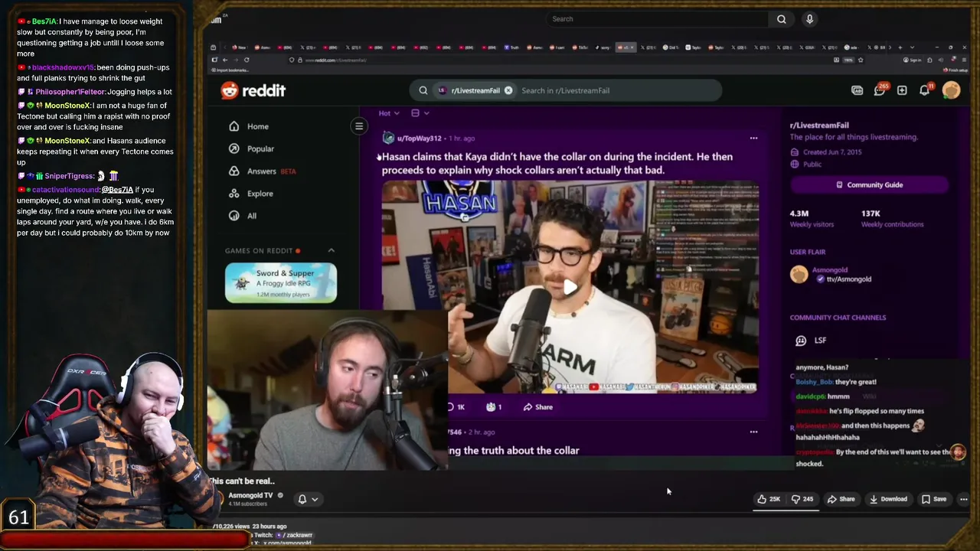Like the YouTube video 25K

click(x=769, y=499)
